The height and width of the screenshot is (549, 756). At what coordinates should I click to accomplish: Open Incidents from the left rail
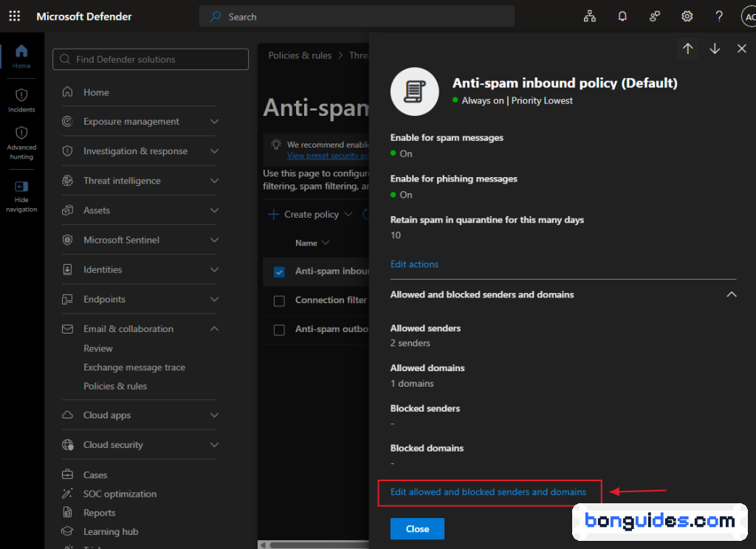(x=21, y=100)
